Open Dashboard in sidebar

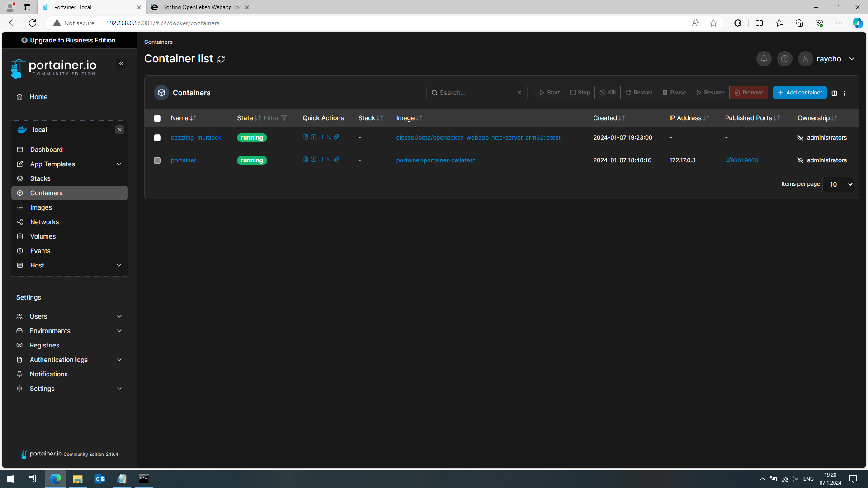[x=69, y=150]
